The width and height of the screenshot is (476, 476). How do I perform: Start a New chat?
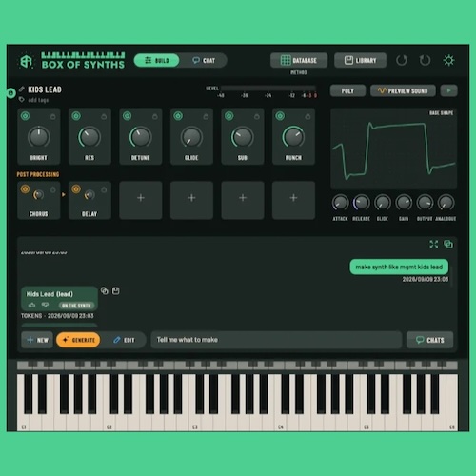(x=37, y=340)
